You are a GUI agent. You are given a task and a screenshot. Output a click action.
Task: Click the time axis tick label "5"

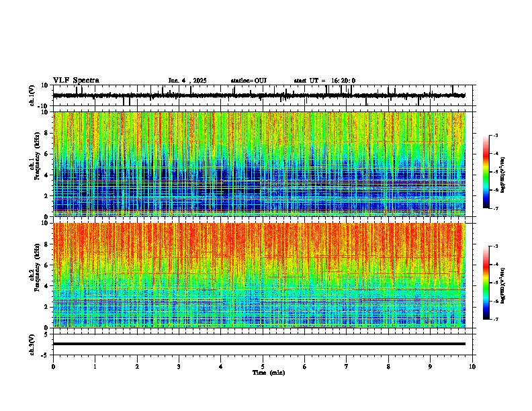pyautogui.click(x=263, y=367)
